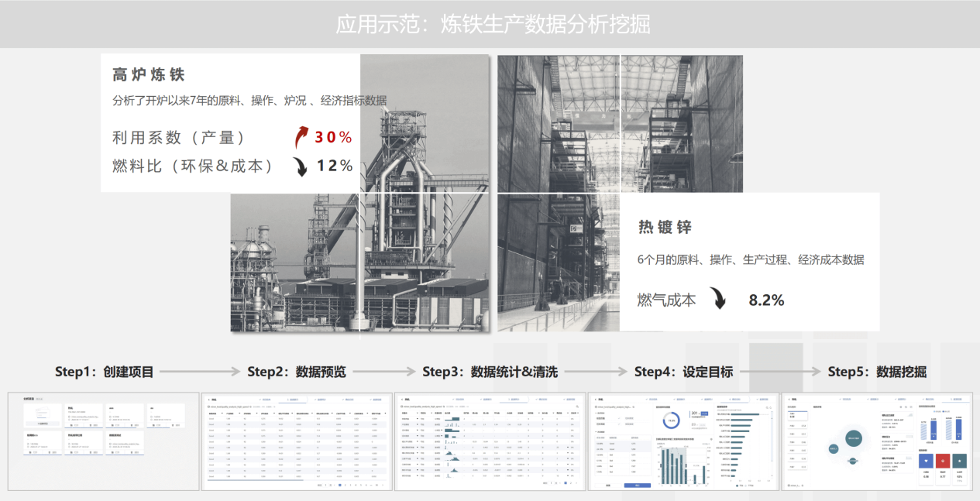Click the red upward arrow beside 30%

pos(301,137)
